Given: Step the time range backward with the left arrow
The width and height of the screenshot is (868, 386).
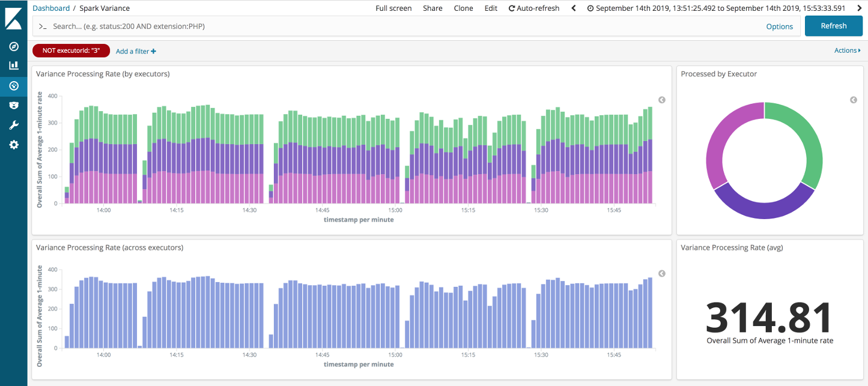Looking at the screenshot, I should click(x=574, y=8).
